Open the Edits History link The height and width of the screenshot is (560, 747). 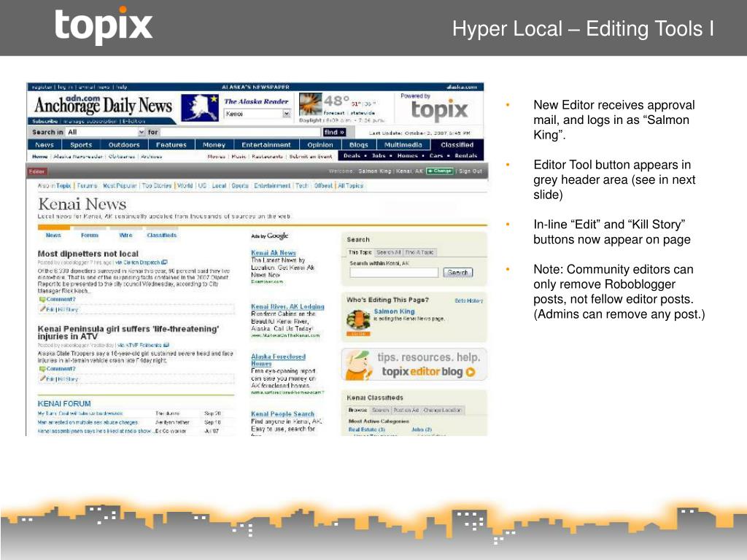tap(469, 300)
